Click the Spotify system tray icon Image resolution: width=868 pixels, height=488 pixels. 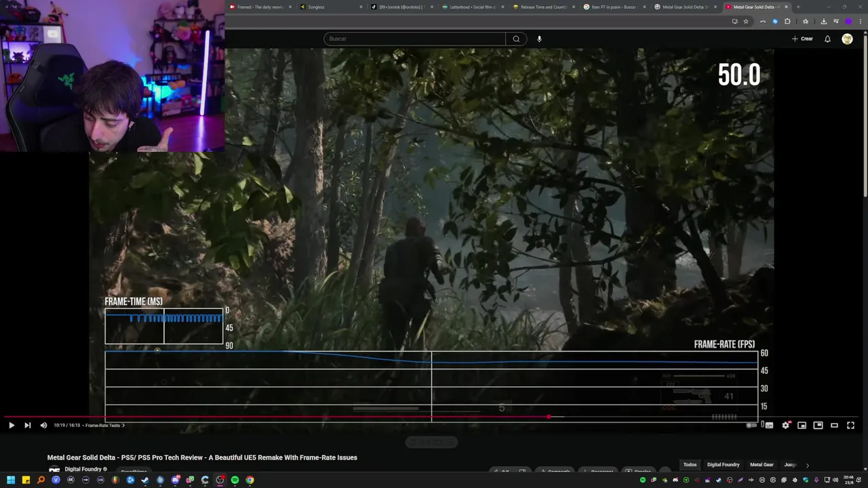(x=643, y=480)
